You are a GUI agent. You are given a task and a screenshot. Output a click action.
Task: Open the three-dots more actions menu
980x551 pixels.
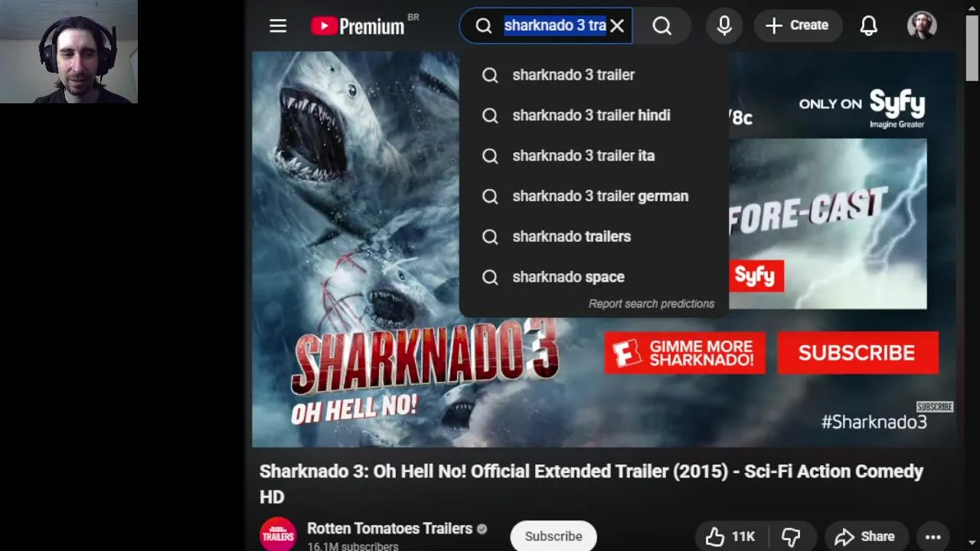coord(933,536)
